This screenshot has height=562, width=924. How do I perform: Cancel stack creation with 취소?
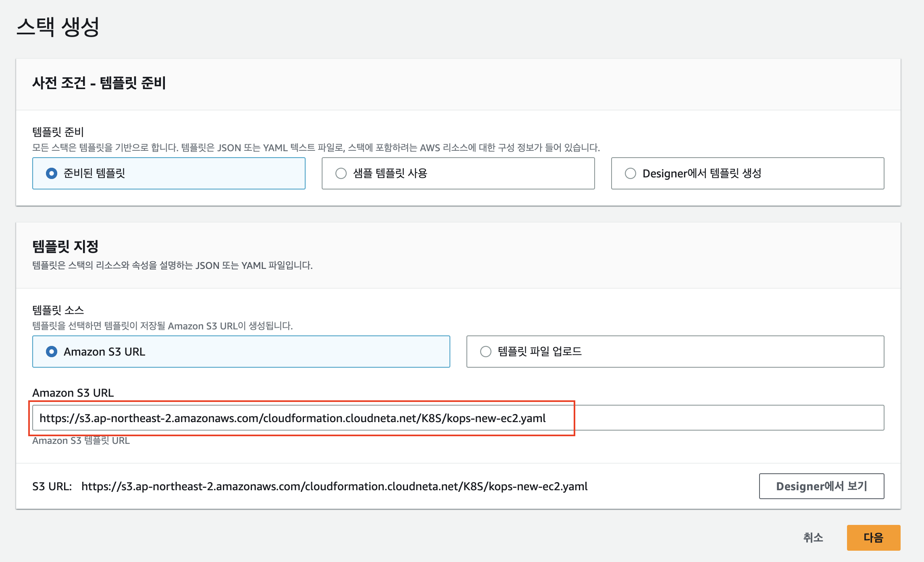[x=813, y=537]
